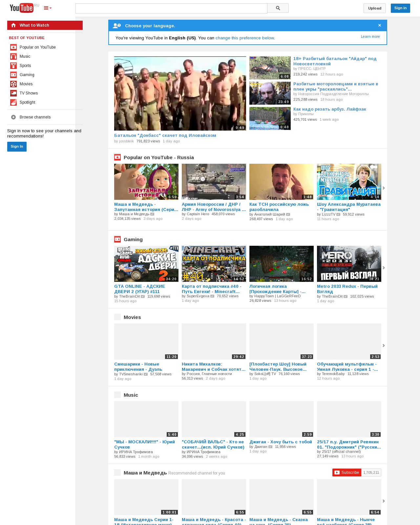The image size is (420, 525).
Task: Click verified badge next to TheBrainDit GTA
Action: [143, 296]
